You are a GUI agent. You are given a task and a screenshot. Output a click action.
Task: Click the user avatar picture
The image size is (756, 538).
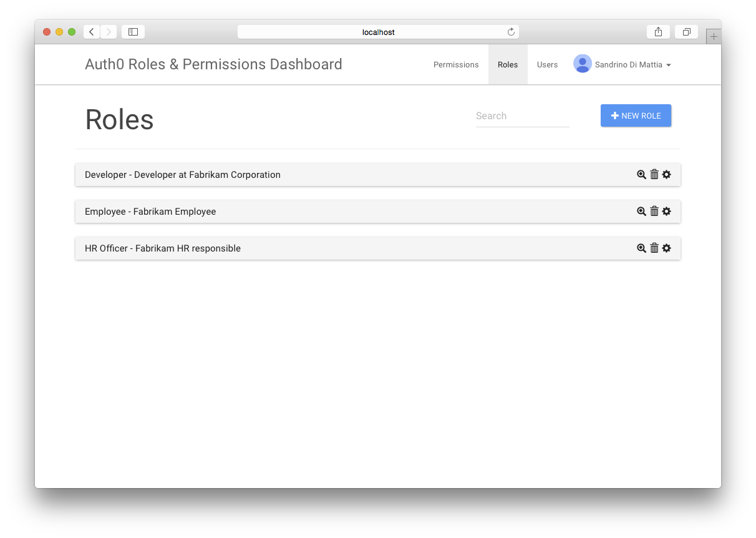tap(583, 64)
